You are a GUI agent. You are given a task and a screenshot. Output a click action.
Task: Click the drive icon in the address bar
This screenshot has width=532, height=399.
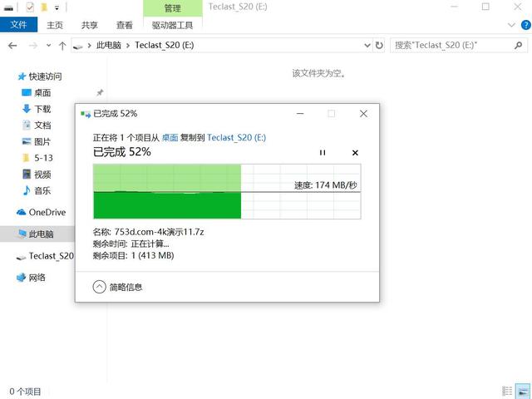point(78,47)
